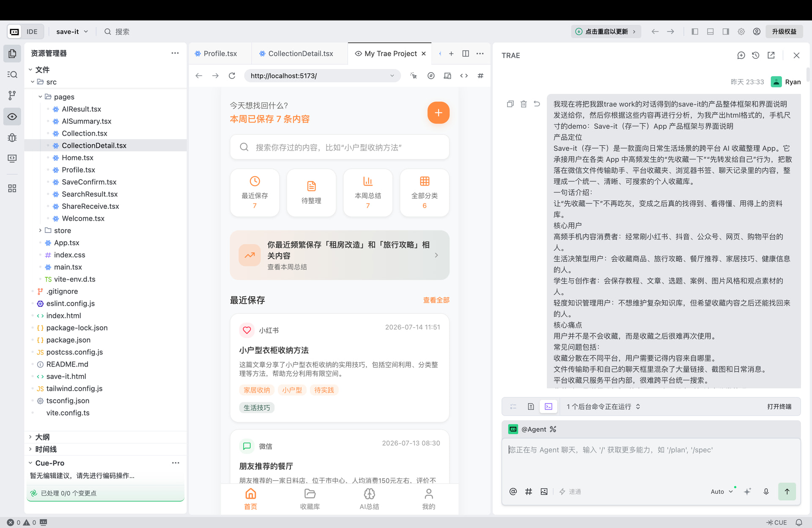Expand the 时间线 timeline section
This screenshot has height=528, width=812.
pyautogui.click(x=30, y=449)
